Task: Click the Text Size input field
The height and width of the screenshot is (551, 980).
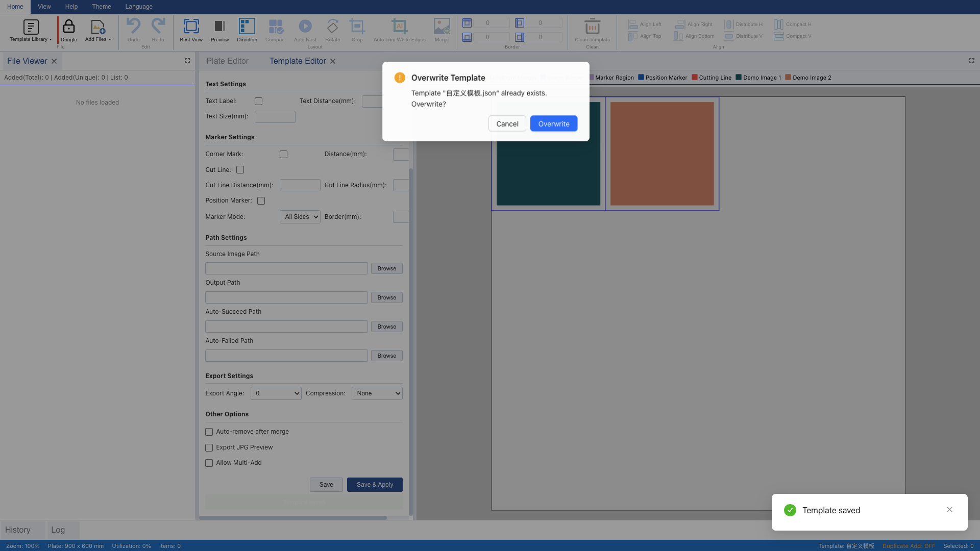Action: pos(275,117)
